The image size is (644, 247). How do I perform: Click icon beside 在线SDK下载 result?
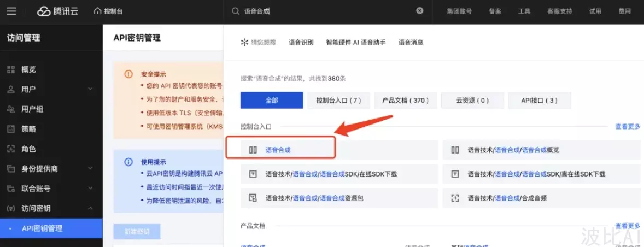(253, 174)
